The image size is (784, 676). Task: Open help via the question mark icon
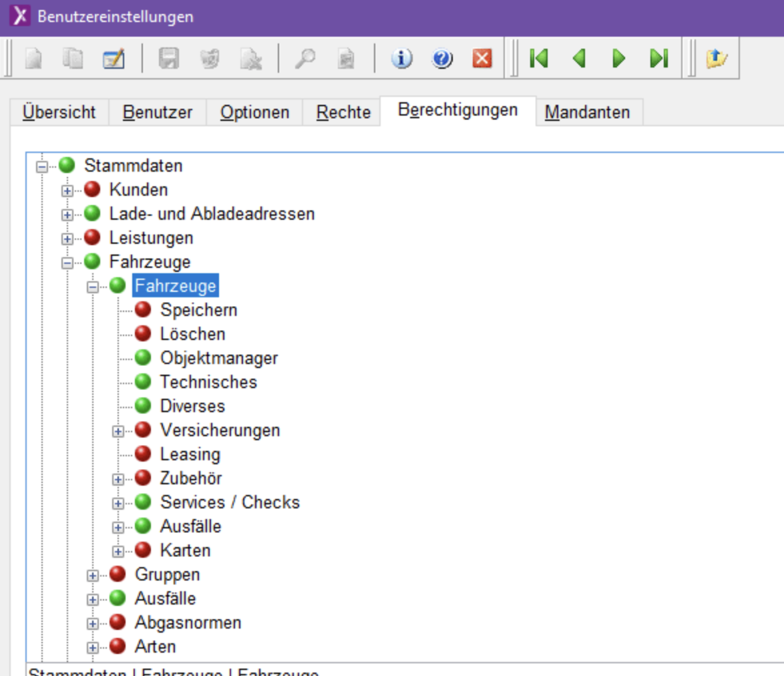[x=442, y=59]
